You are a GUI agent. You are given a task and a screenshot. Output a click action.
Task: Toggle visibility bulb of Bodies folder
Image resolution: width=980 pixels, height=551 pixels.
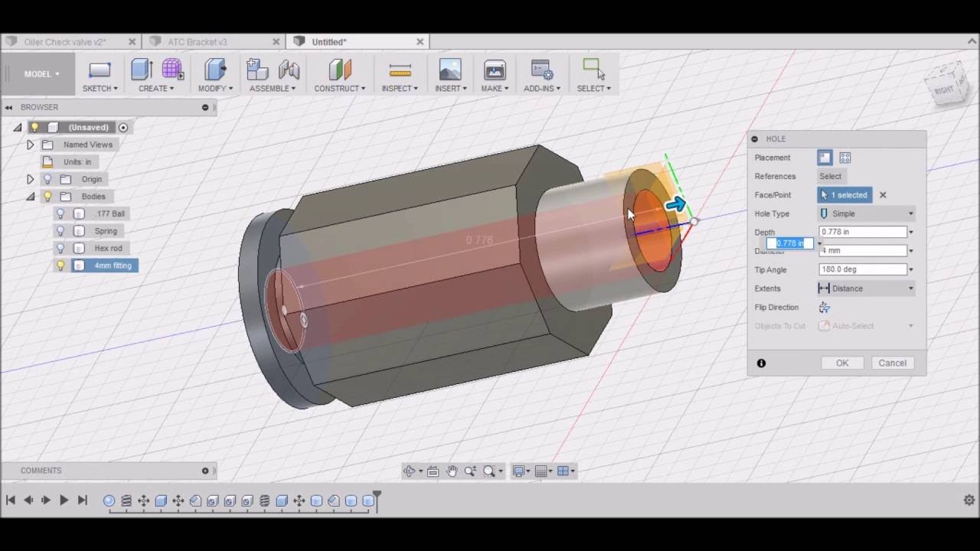(47, 197)
